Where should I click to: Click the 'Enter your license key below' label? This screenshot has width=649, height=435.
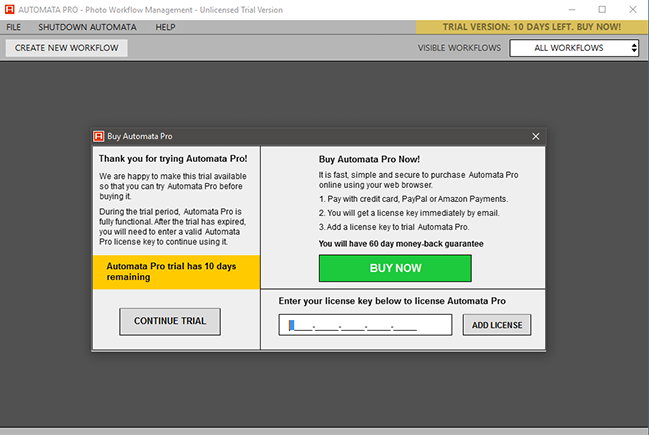pyautogui.click(x=392, y=301)
